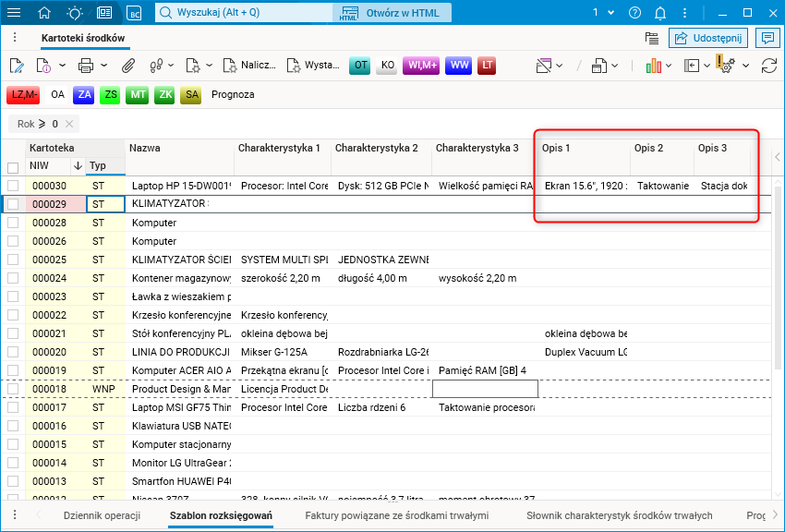785x532 pixels.
Task: Click the document info icon
Action: click(x=43, y=66)
